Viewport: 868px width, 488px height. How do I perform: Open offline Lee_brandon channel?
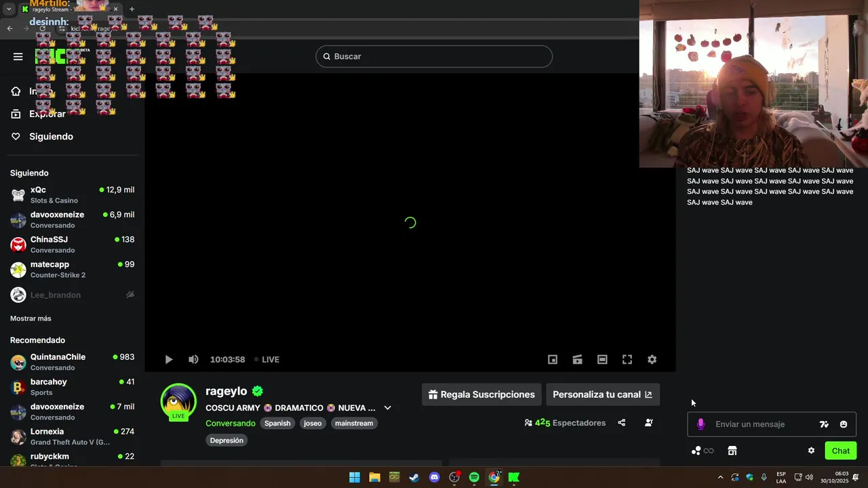72,295
